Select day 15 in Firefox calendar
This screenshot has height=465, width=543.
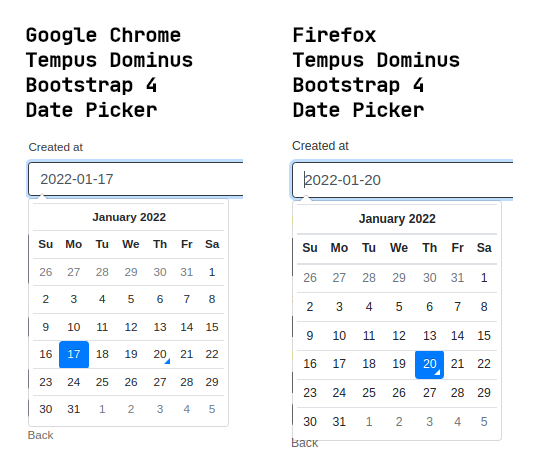[484, 336]
